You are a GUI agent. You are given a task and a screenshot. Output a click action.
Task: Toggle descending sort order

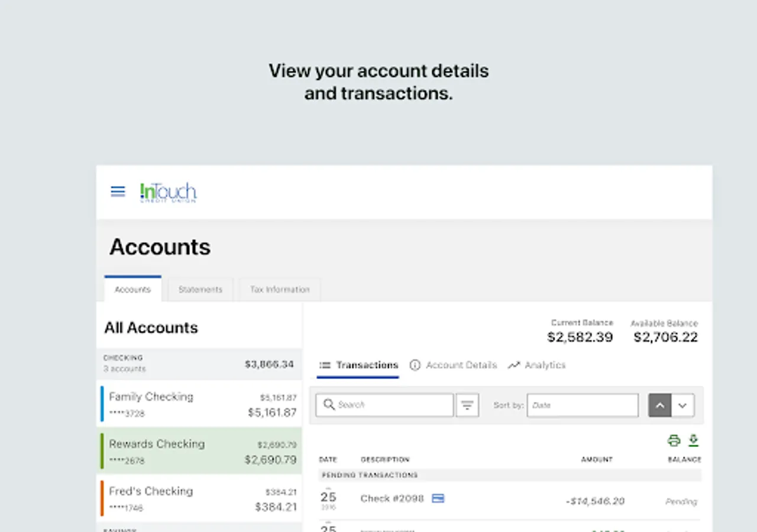682,405
